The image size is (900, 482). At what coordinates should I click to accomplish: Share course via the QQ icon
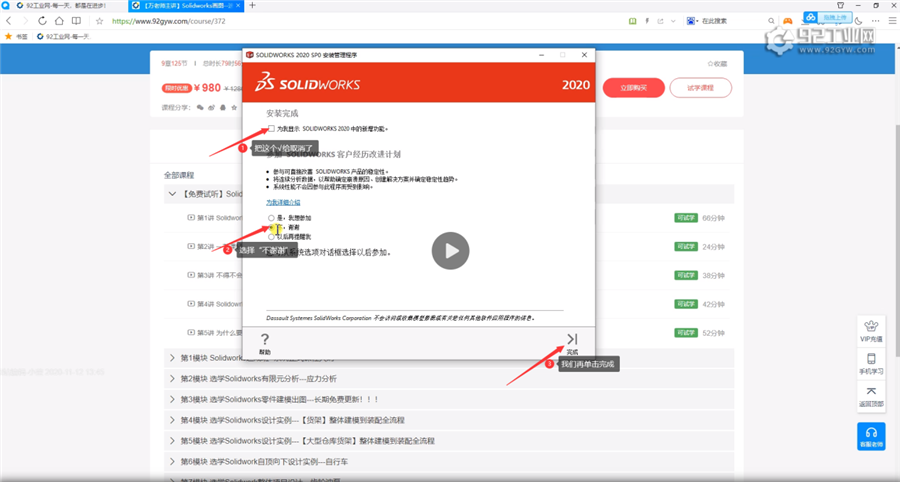point(222,107)
